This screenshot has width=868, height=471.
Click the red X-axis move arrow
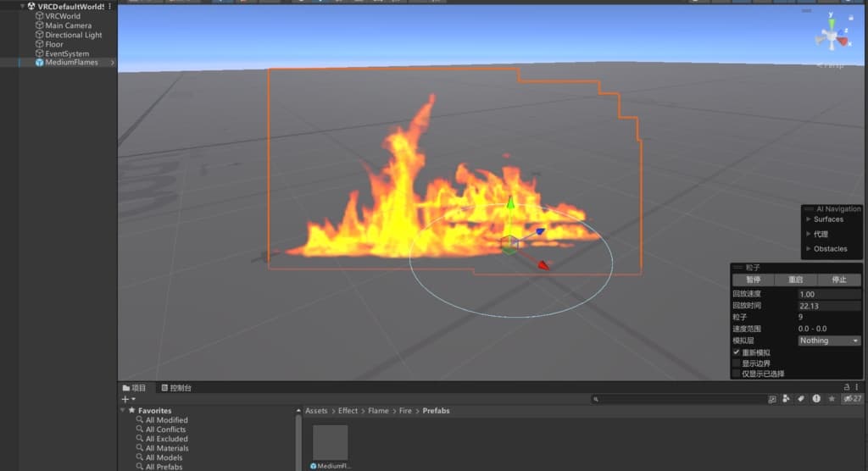click(x=542, y=264)
